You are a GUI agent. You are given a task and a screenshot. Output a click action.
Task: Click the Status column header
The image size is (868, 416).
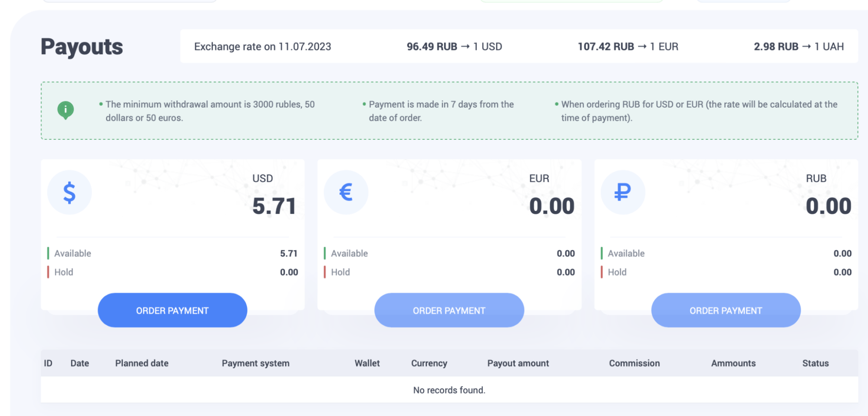click(x=815, y=364)
